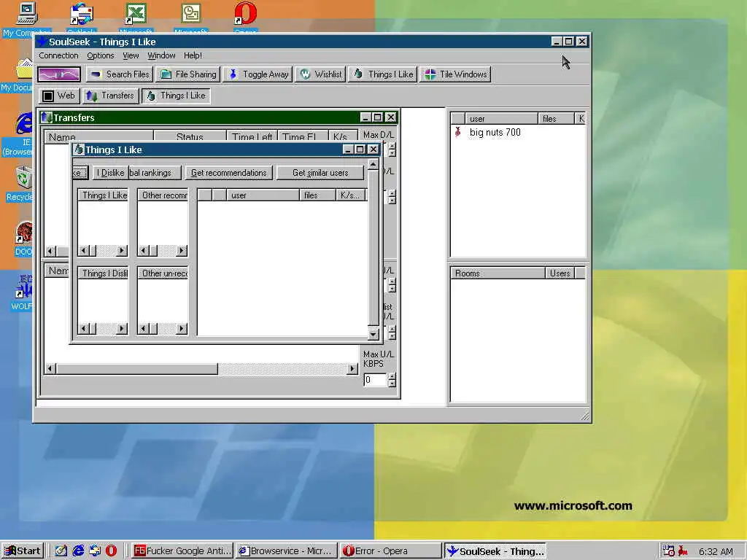This screenshot has height=560, width=747.
Task: Click the first quick launch icon
Action: [61, 551]
